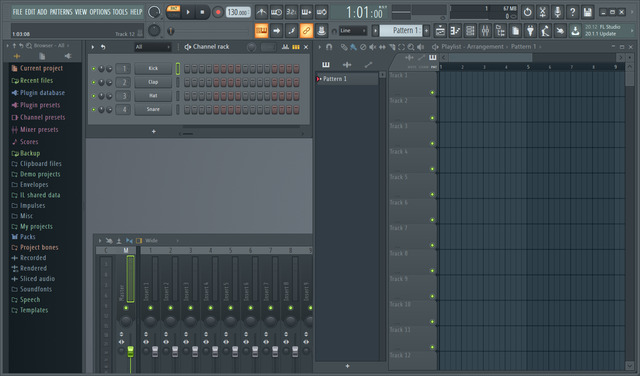
Task: Open channel rack graph editor icon
Action: coord(285,47)
